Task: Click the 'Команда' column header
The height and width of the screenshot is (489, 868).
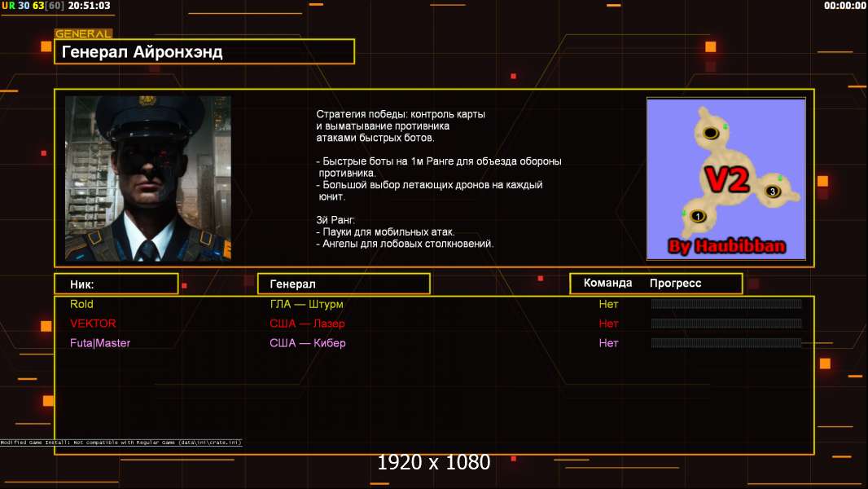Action: 607,283
